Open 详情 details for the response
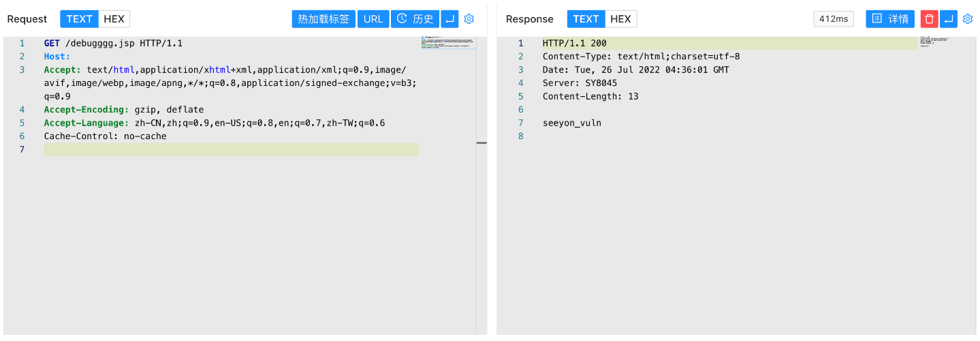980x341 pixels. tap(890, 19)
